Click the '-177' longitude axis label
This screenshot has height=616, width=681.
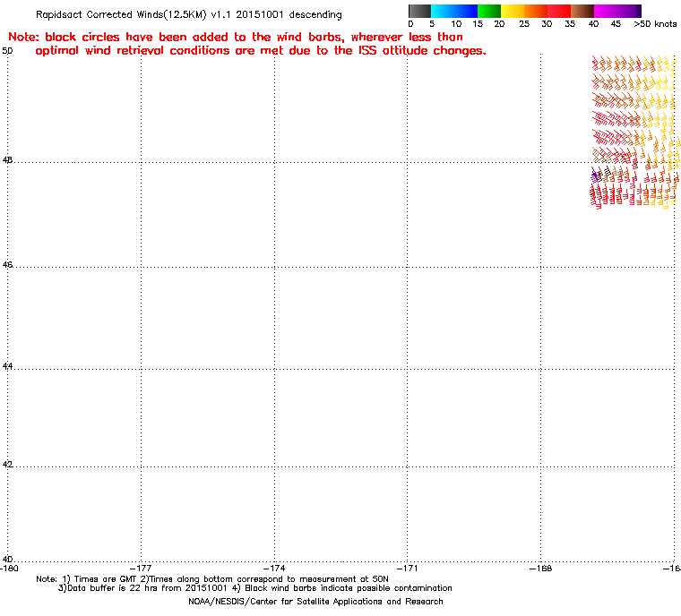[141, 569]
